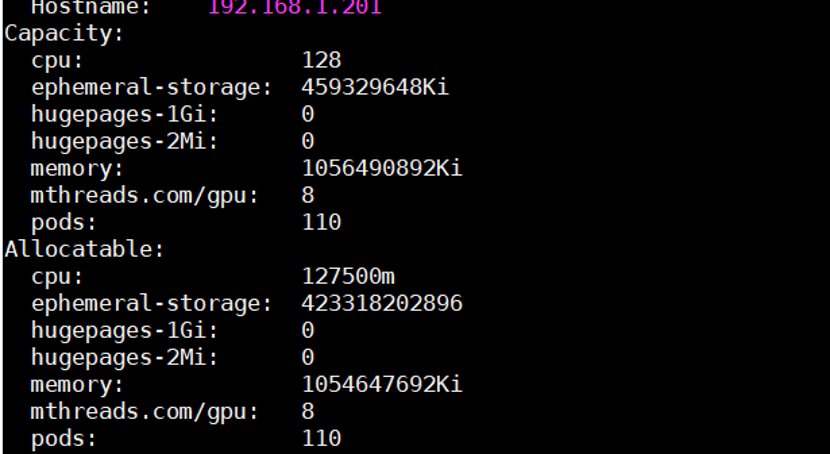Click the Capacity section heading

64,34
